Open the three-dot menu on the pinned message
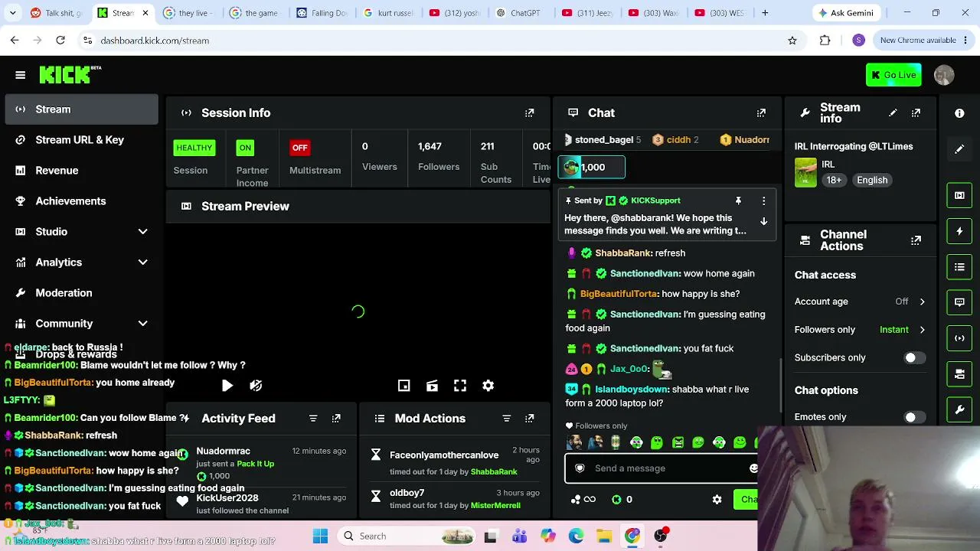980x551 pixels. [x=763, y=201]
